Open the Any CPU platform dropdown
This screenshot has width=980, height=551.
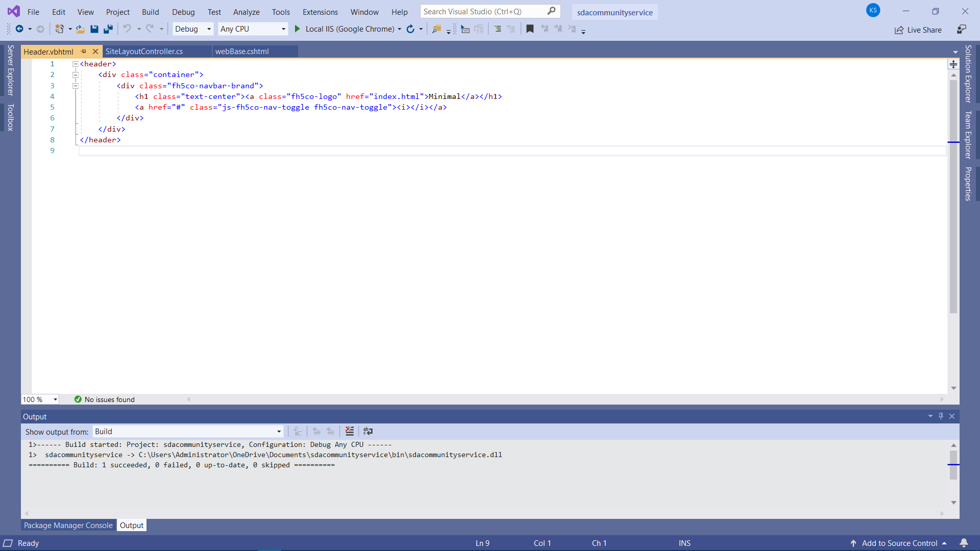pyautogui.click(x=253, y=29)
